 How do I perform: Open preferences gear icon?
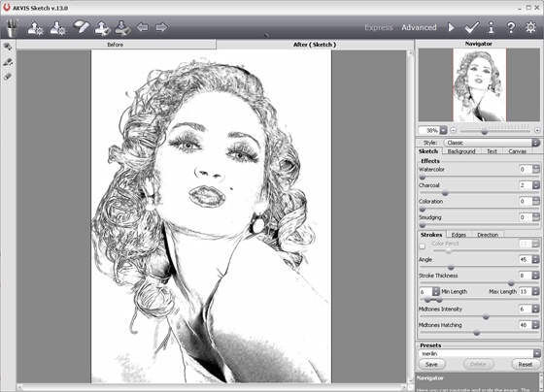pos(530,27)
